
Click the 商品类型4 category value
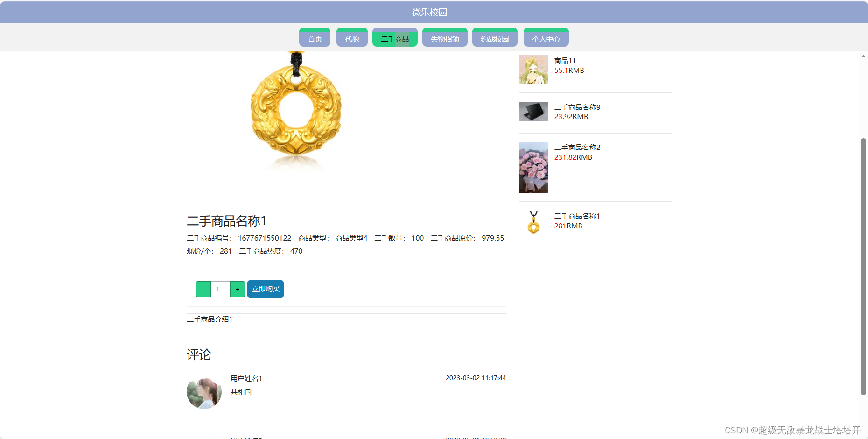pos(351,238)
